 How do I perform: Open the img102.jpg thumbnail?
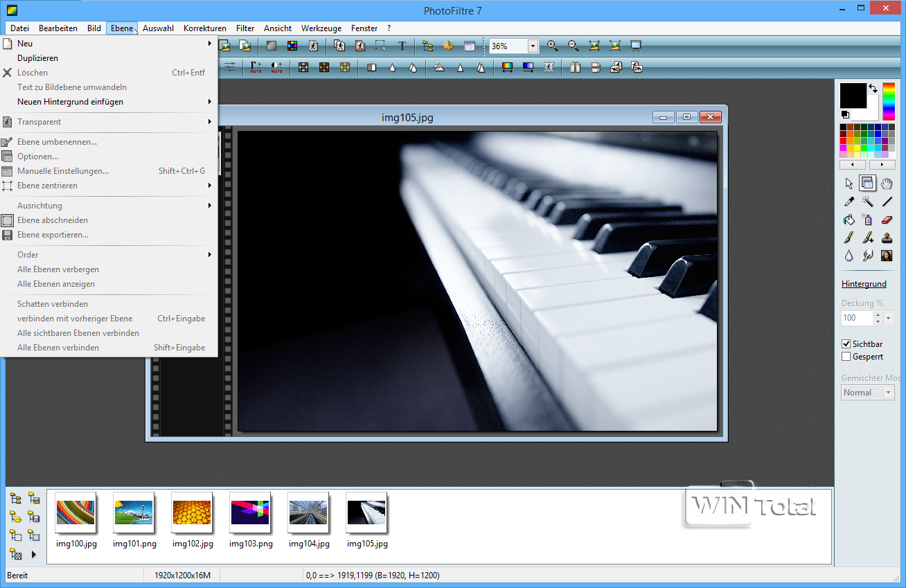point(192,513)
